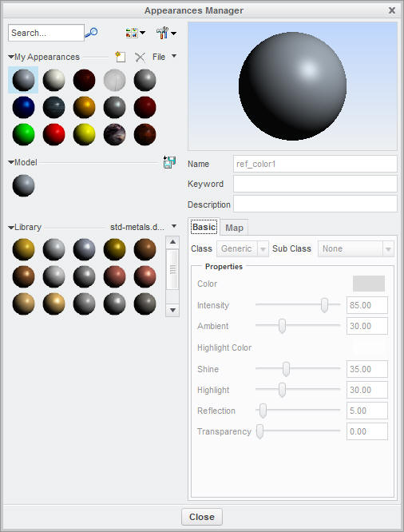Image resolution: width=404 pixels, height=532 pixels.
Task: Click the Transparency slider handle
Action: 259,431
